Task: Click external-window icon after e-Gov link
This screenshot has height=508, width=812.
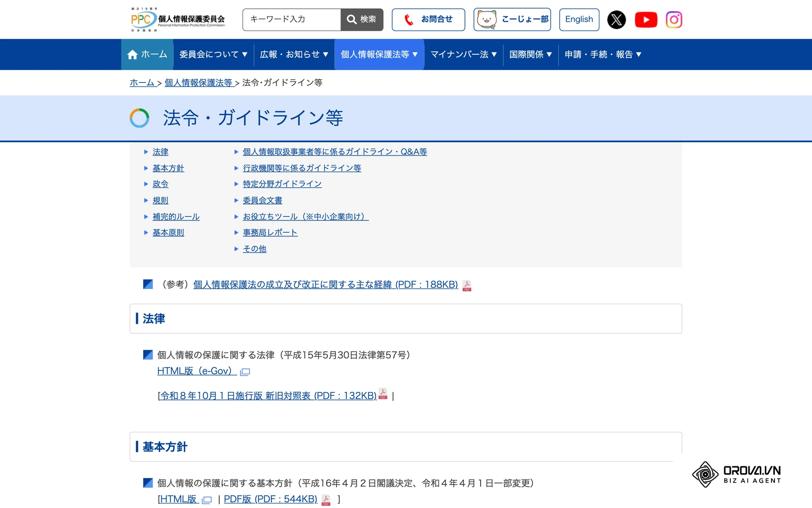Action: 245,372
